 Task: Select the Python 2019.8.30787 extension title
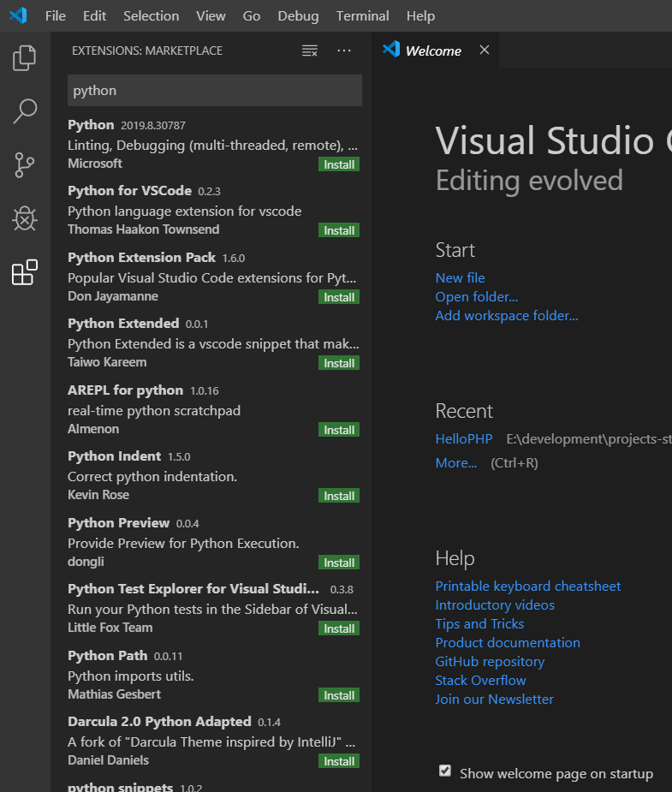click(91, 125)
